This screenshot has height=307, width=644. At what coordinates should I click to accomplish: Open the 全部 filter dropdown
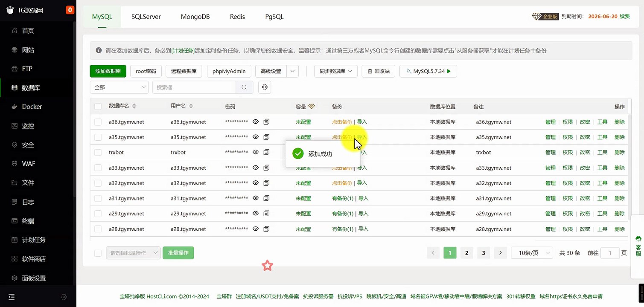tap(119, 87)
